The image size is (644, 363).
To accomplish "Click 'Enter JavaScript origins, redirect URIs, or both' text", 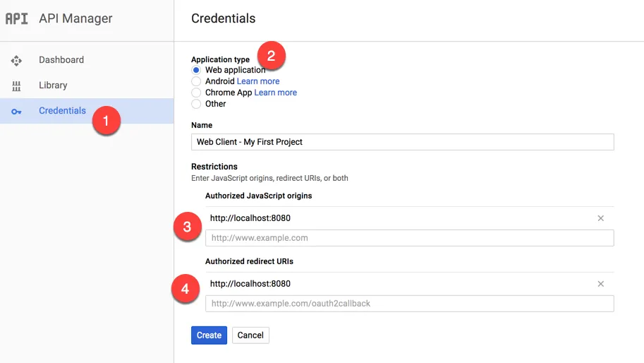I will coord(270,179).
